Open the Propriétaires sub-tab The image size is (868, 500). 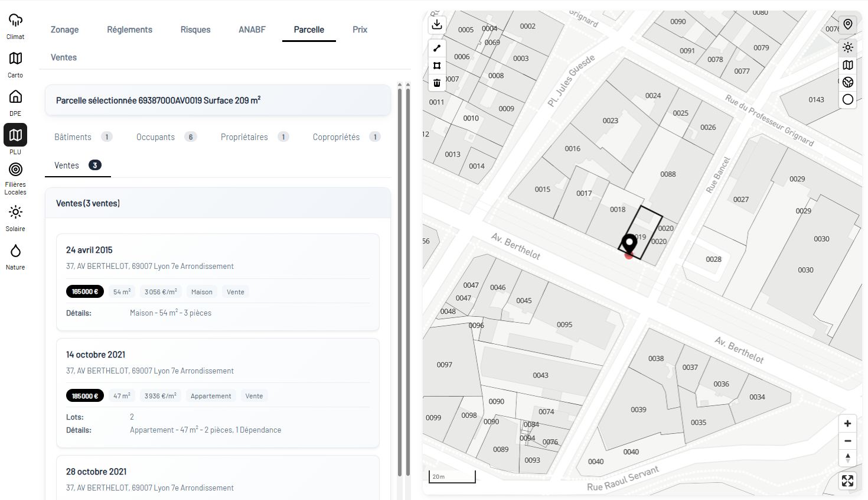[254, 137]
